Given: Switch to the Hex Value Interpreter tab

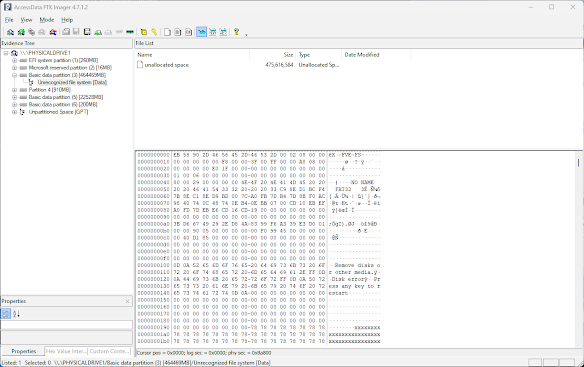Looking at the screenshot, I should [66, 351].
